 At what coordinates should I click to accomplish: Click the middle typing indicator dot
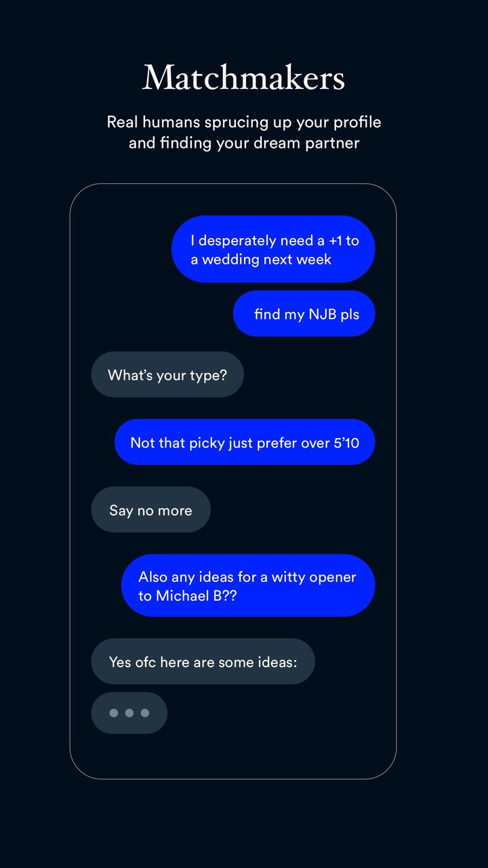[x=129, y=713]
